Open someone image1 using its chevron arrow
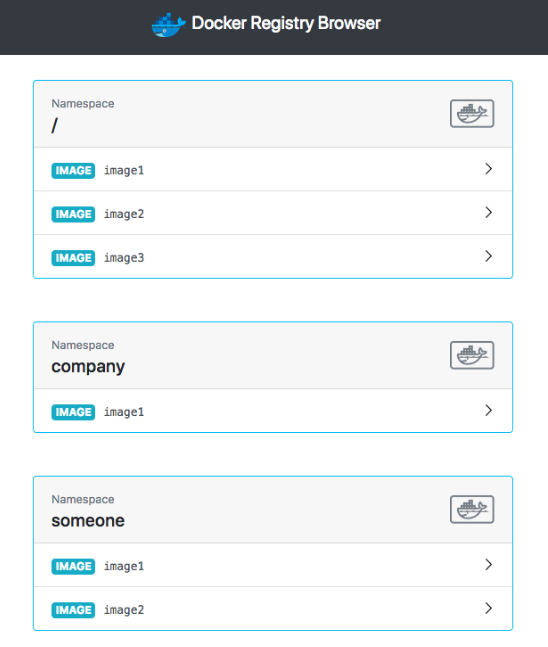Image resolution: width=548 pixels, height=647 pixels. tap(489, 564)
